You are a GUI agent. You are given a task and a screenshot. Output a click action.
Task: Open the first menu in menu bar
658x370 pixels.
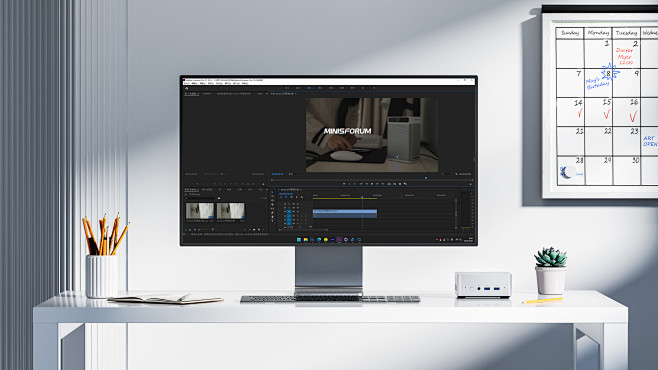[187, 83]
